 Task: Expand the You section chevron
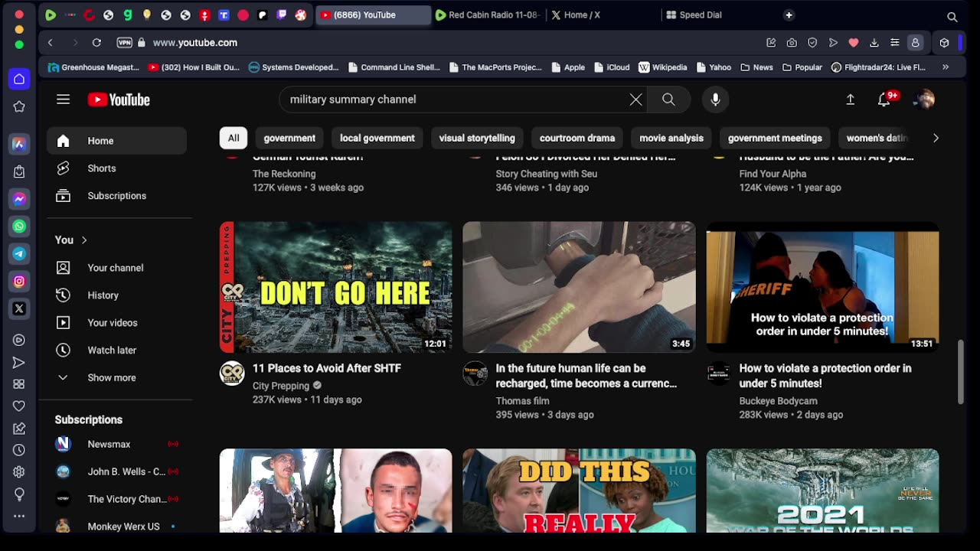[x=84, y=240]
